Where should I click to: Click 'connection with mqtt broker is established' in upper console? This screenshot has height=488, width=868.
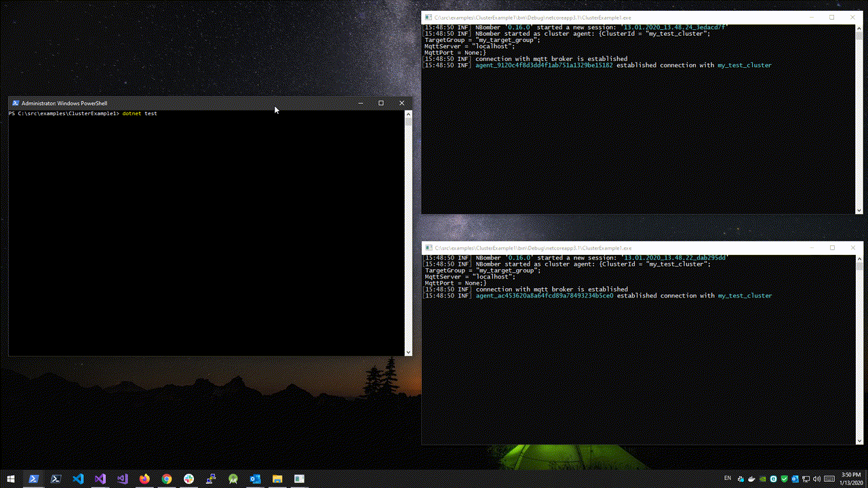551,59
